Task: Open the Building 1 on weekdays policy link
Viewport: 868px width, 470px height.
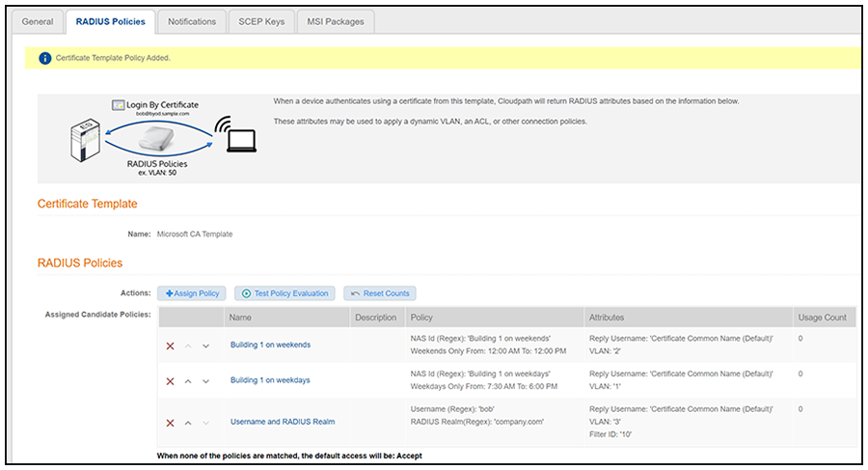Action: point(270,380)
